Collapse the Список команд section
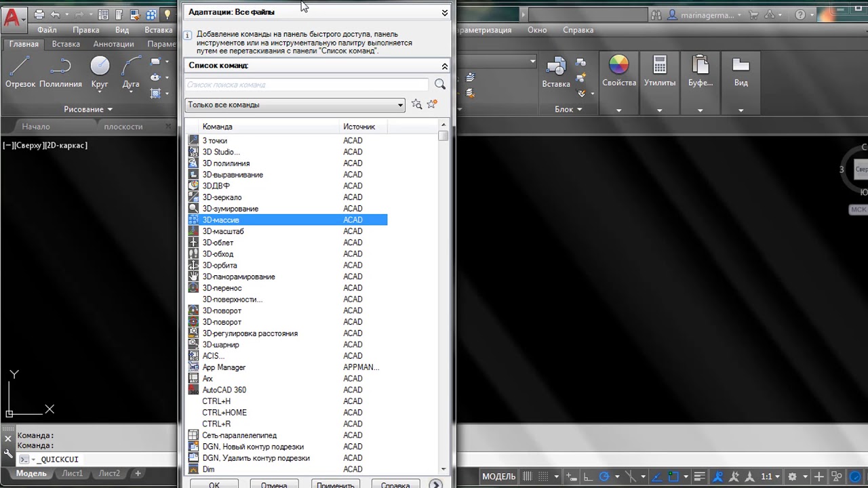 tap(445, 66)
